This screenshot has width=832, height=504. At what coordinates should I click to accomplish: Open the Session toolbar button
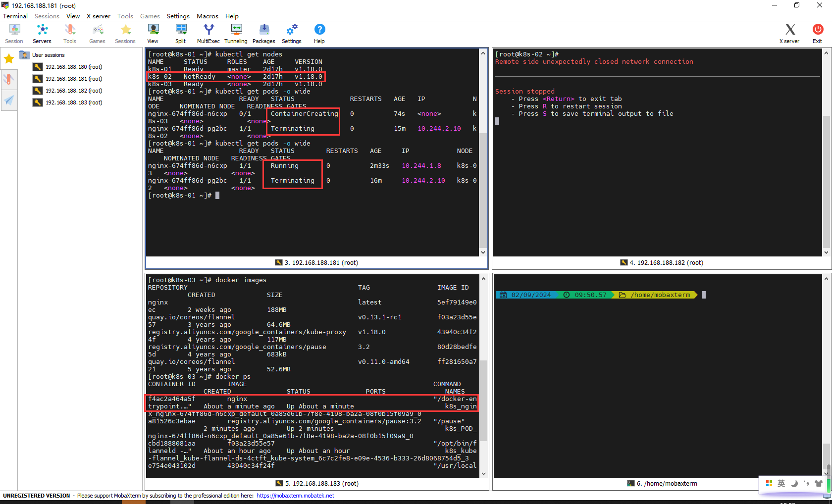[14, 34]
